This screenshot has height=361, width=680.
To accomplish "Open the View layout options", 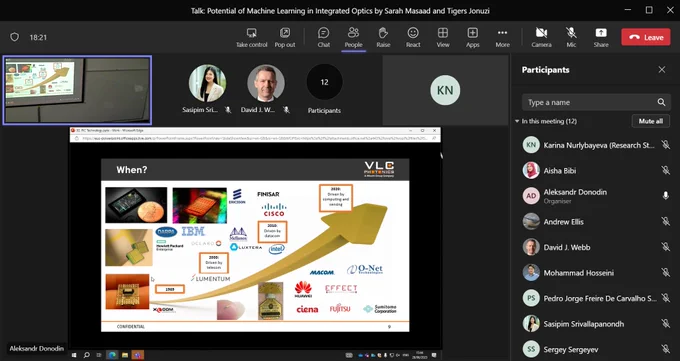I will [x=443, y=38].
